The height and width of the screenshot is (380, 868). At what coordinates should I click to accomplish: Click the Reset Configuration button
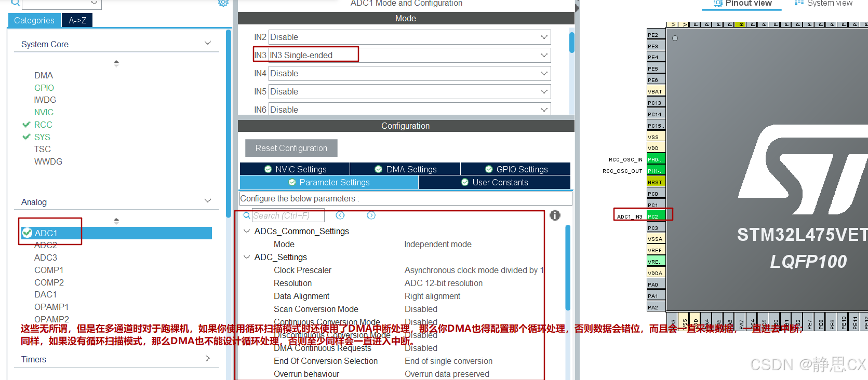(291, 148)
